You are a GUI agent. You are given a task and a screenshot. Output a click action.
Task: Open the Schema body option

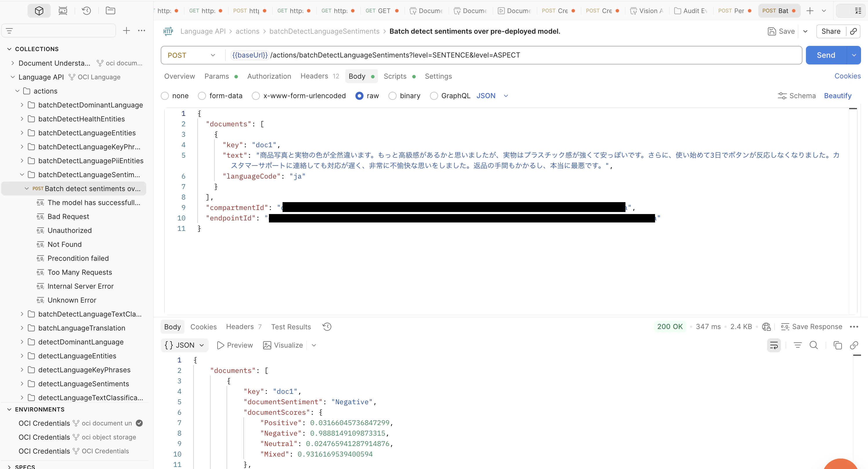coord(797,96)
